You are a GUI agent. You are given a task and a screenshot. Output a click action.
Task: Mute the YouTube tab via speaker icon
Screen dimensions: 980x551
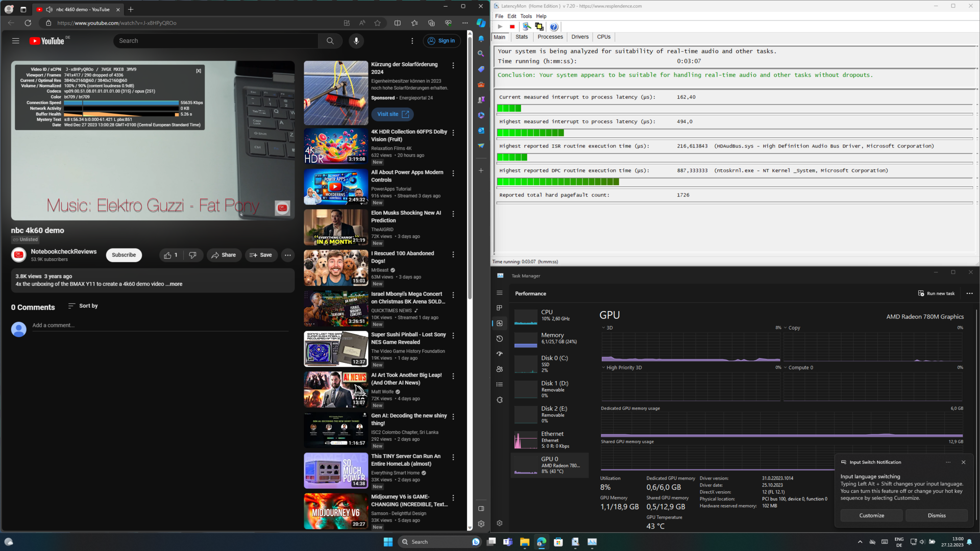click(49, 9)
